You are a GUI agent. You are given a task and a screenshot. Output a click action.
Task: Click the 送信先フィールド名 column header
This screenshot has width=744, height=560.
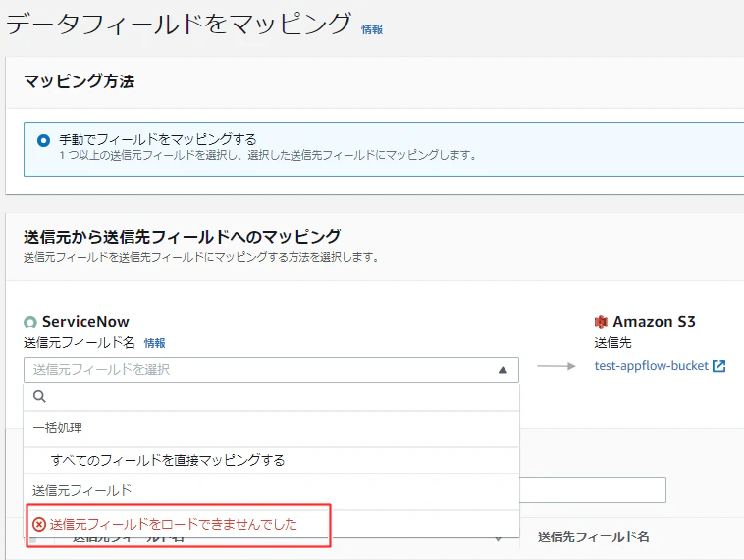click(x=593, y=536)
